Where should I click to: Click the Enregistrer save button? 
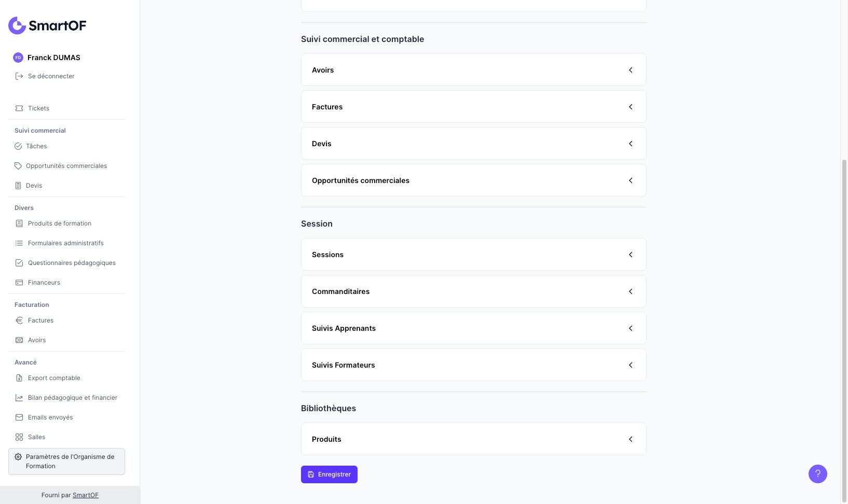point(329,474)
